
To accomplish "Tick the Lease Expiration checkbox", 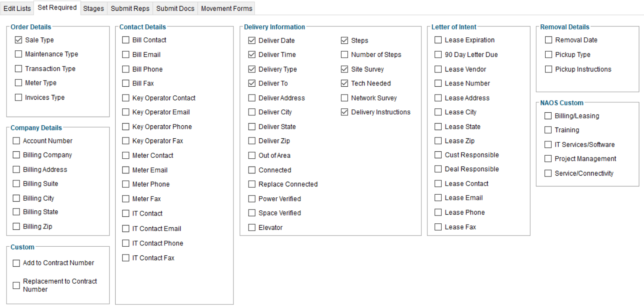I will (x=438, y=40).
